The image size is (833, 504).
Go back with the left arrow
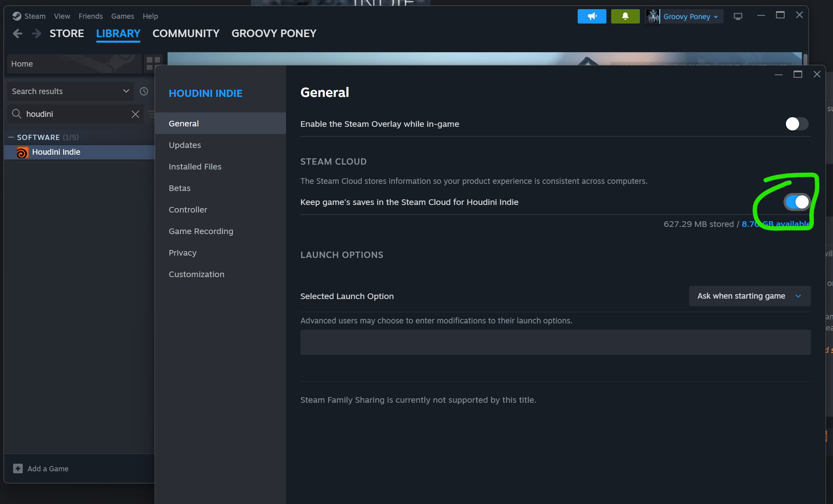(18, 33)
